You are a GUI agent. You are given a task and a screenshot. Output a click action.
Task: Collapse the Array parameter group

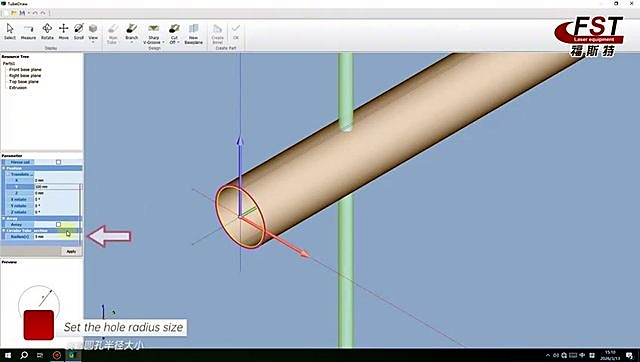pos(4,218)
